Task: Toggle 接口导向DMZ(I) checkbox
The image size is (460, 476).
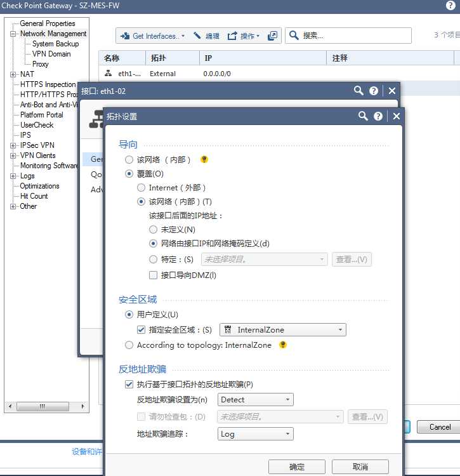Action: click(153, 275)
